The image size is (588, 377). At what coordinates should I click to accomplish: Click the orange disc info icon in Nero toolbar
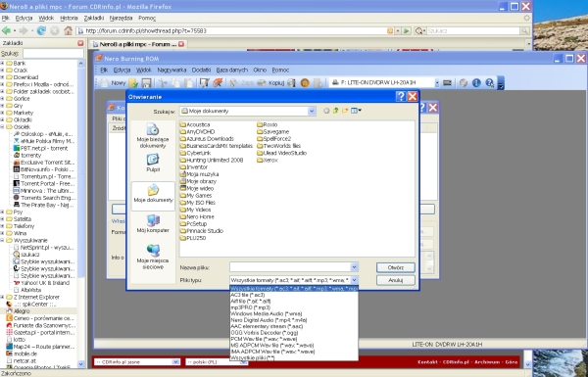tap(305, 83)
